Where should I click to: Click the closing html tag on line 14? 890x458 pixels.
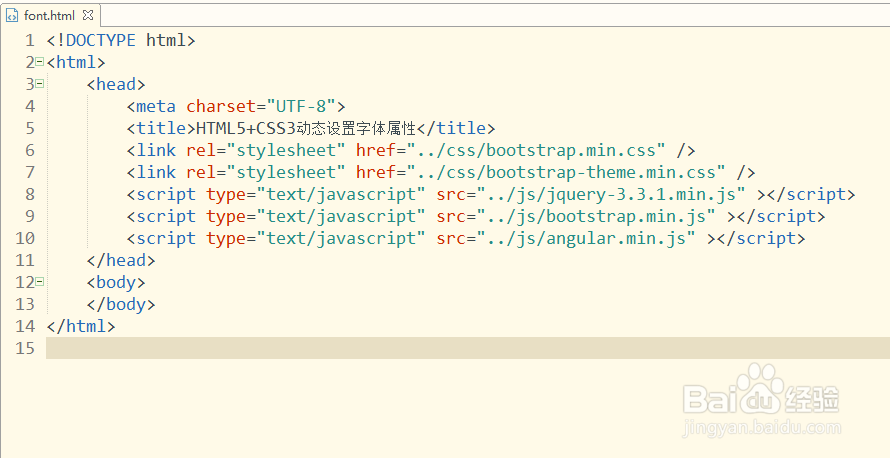81,326
